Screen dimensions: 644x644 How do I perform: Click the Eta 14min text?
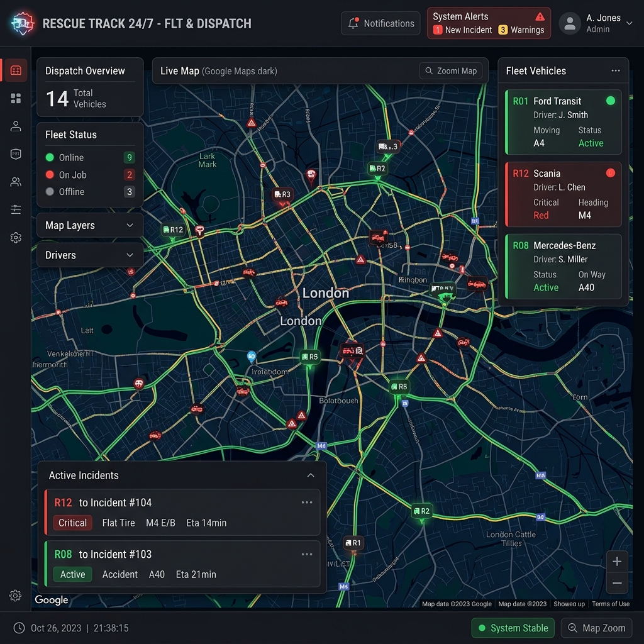(x=206, y=523)
